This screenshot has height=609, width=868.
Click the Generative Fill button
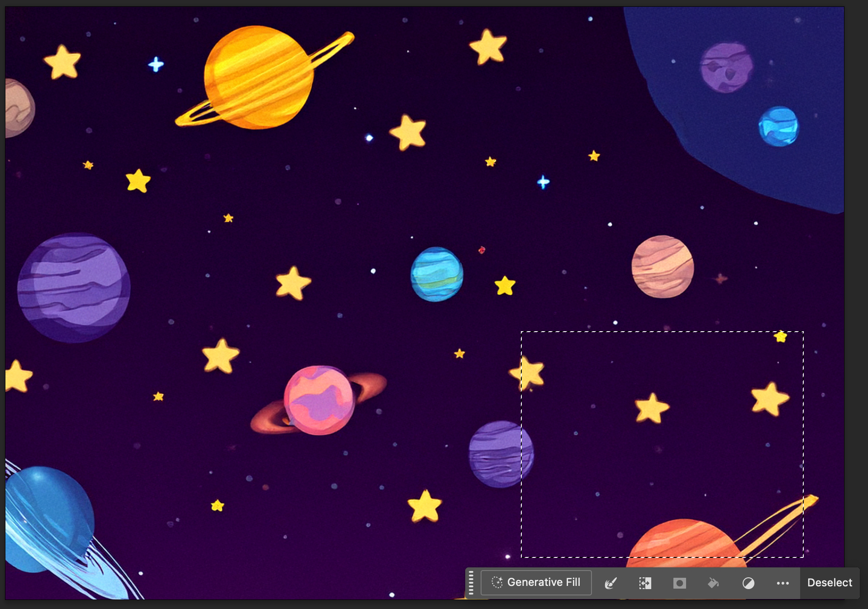(536, 582)
